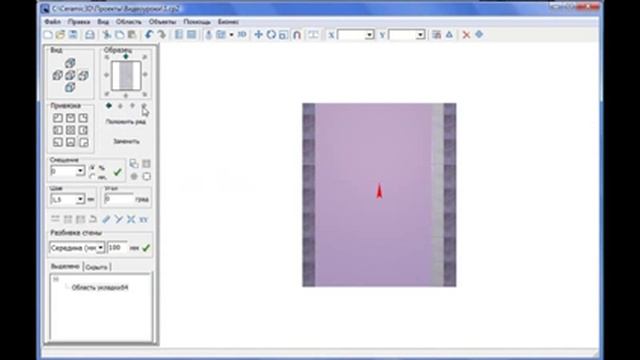Click the Cut scissors toolbar icon
The width and height of the screenshot is (640, 360).
click(x=107, y=35)
